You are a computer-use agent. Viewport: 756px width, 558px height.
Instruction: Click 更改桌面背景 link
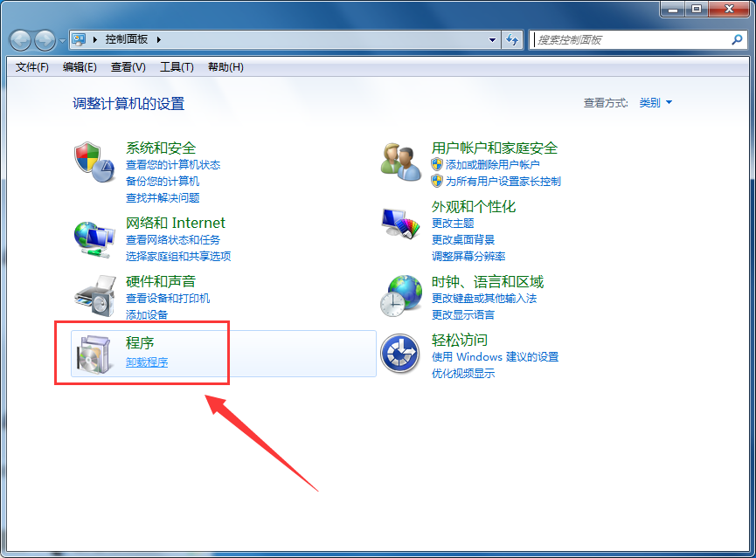[463, 239]
